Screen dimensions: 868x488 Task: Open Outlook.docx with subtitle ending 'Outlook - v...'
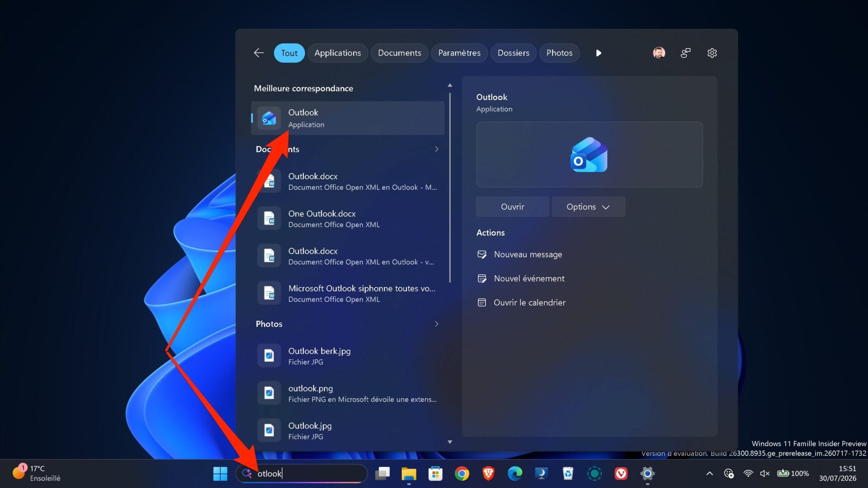[x=348, y=256]
